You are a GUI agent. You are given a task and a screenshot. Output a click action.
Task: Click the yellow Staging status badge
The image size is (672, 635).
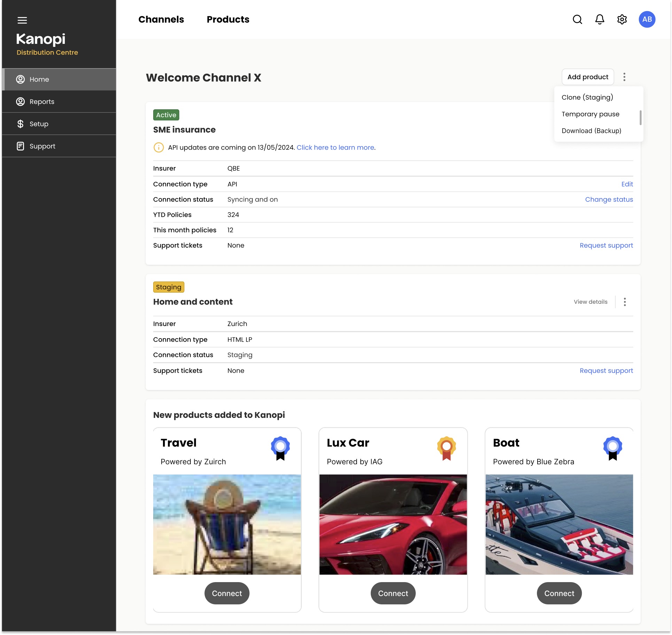169,287
